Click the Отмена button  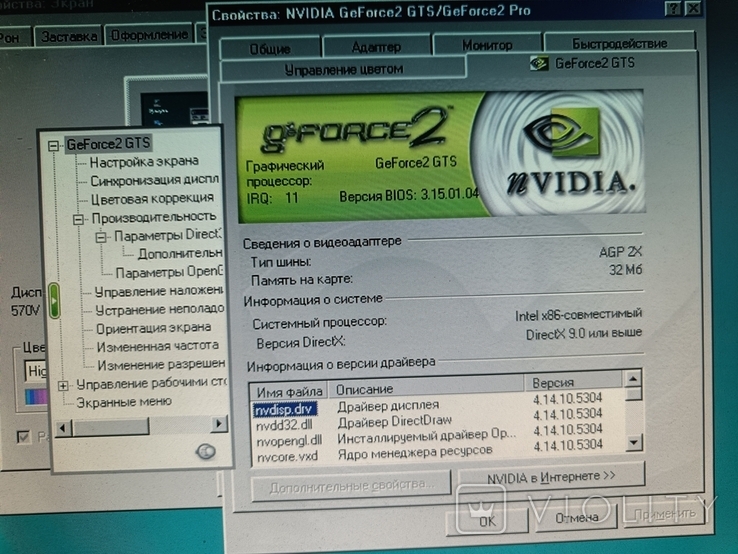coord(577,518)
